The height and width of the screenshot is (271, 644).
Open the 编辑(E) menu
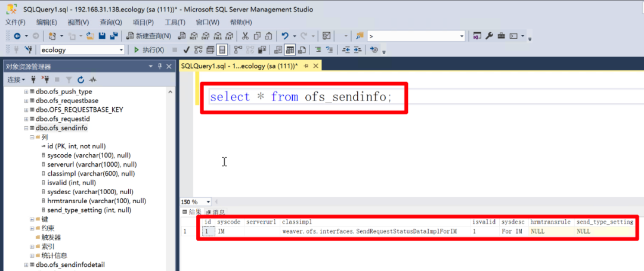(x=47, y=22)
